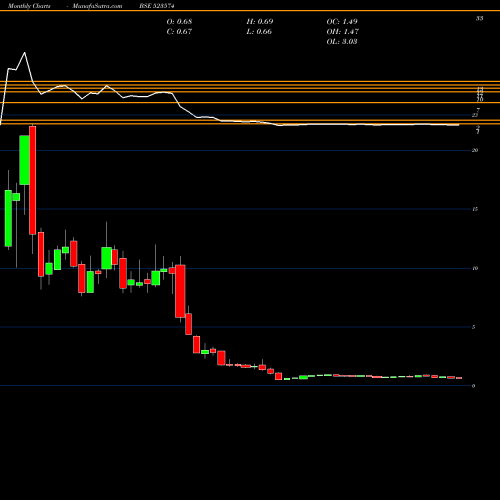Click the 'MunafaSutra.com' label

[x=97, y=6]
